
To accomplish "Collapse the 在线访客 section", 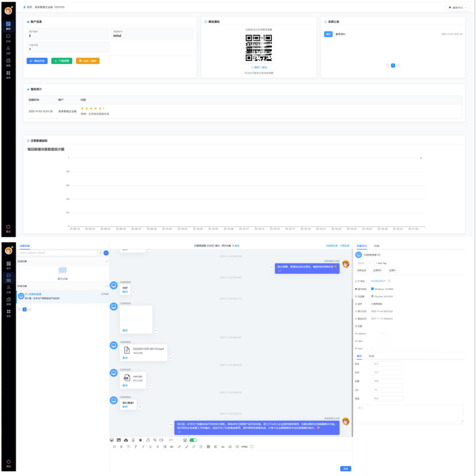I will tap(106, 261).
